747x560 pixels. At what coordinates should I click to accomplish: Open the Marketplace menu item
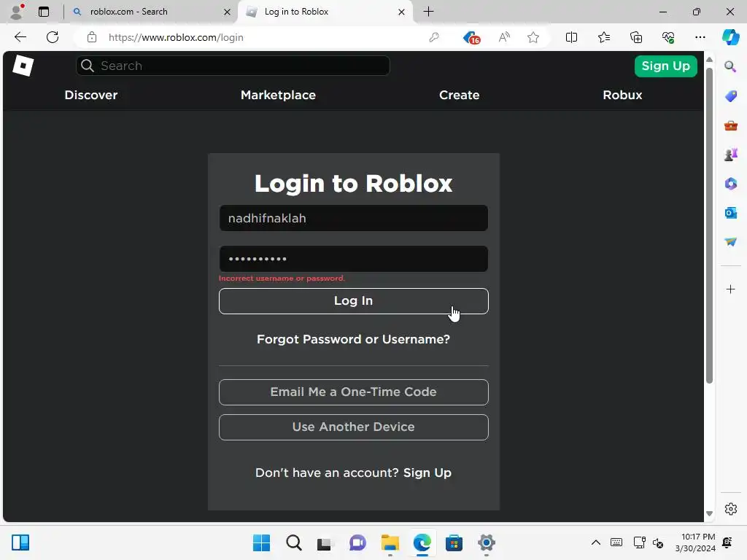(278, 95)
